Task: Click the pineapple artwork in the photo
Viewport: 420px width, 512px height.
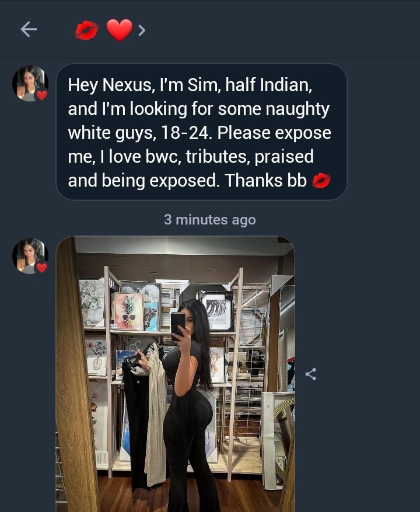Action: pyautogui.click(x=128, y=311)
